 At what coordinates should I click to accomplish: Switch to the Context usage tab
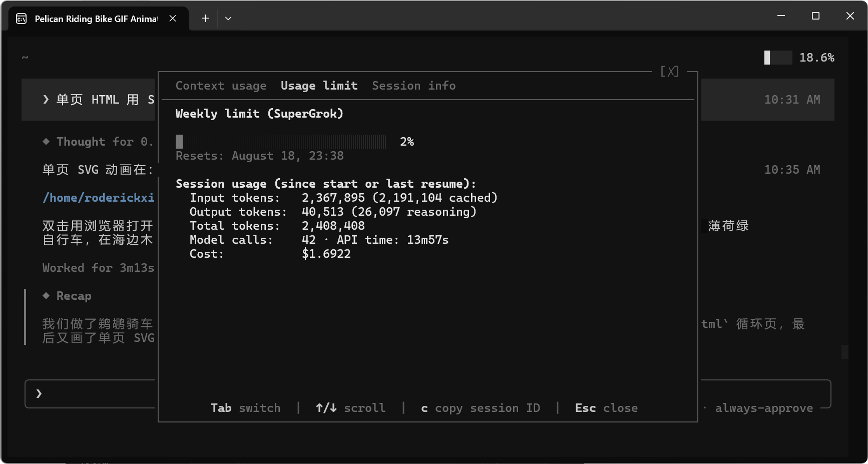coord(221,86)
